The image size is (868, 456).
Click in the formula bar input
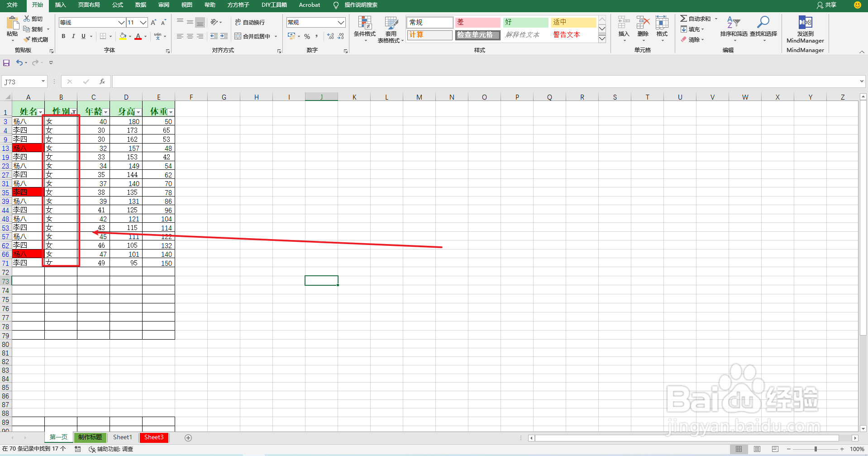click(486, 82)
